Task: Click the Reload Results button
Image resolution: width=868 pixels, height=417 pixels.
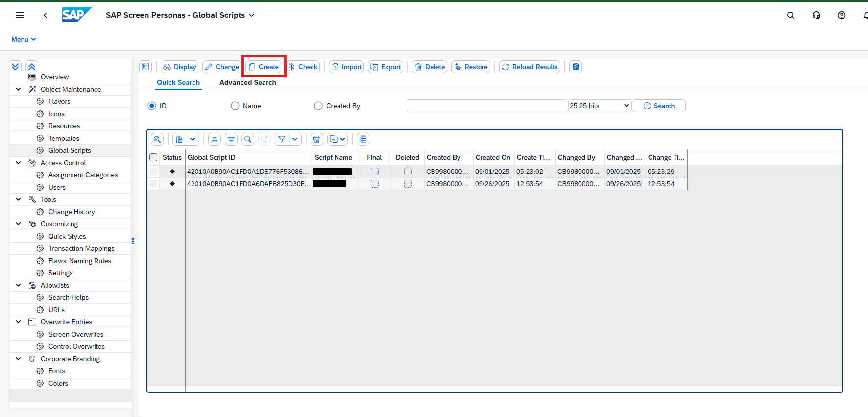Action: click(530, 67)
